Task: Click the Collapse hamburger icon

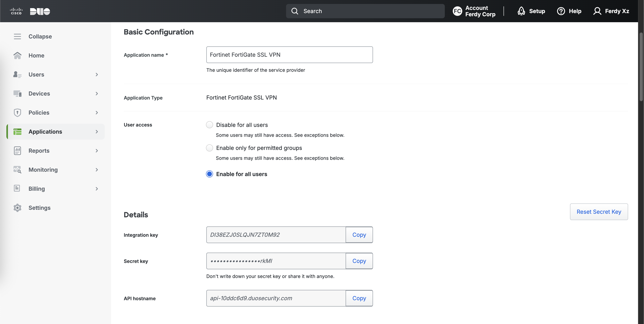Action: [17, 36]
